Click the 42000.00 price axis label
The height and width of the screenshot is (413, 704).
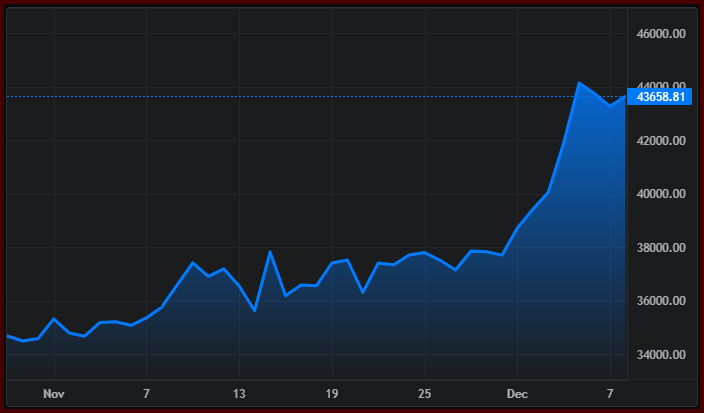[x=661, y=141]
